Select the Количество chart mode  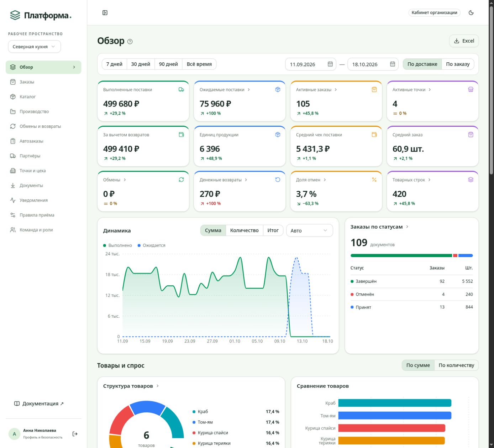(244, 230)
